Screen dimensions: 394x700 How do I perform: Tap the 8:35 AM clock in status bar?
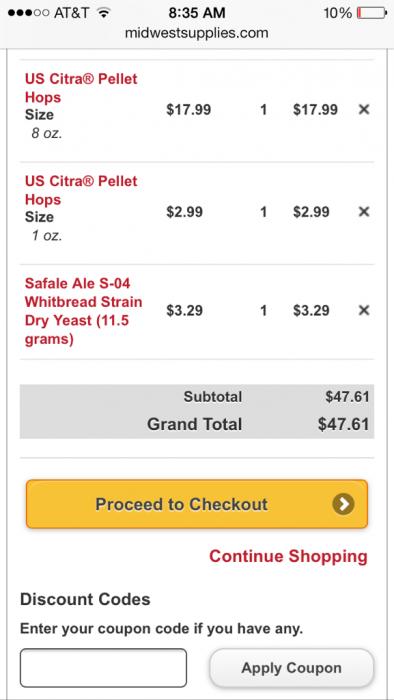click(x=197, y=13)
